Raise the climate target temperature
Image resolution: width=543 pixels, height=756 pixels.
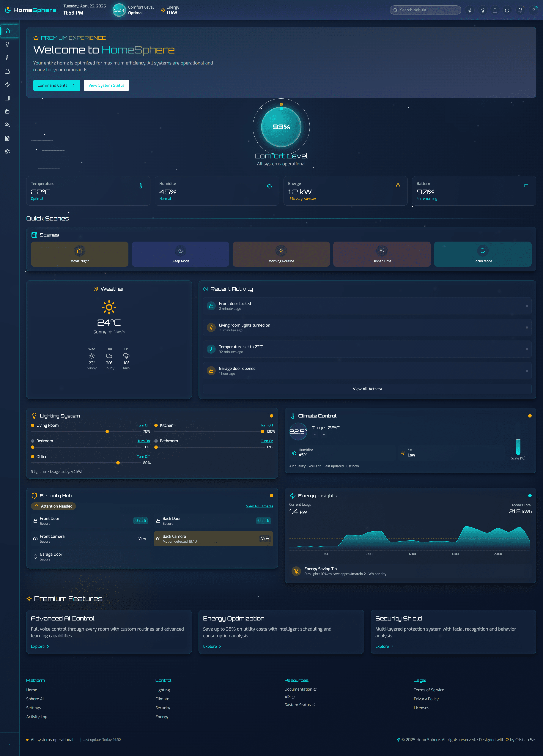pos(324,435)
